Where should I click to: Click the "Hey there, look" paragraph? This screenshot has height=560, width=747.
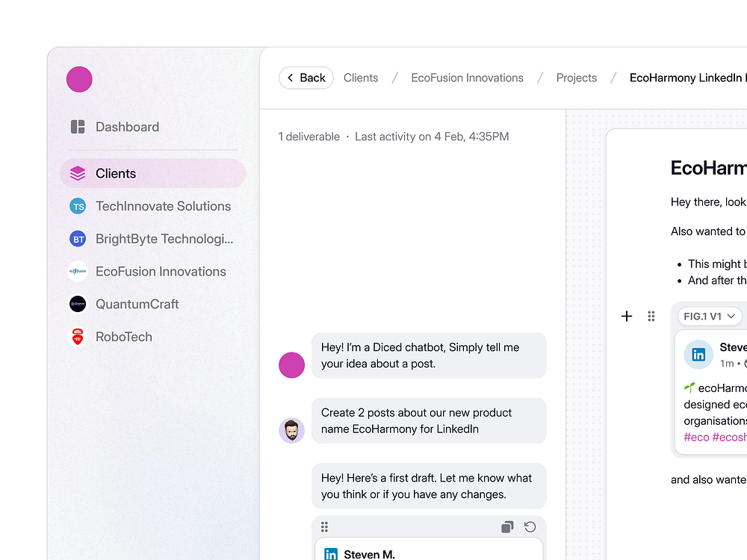click(x=708, y=202)
